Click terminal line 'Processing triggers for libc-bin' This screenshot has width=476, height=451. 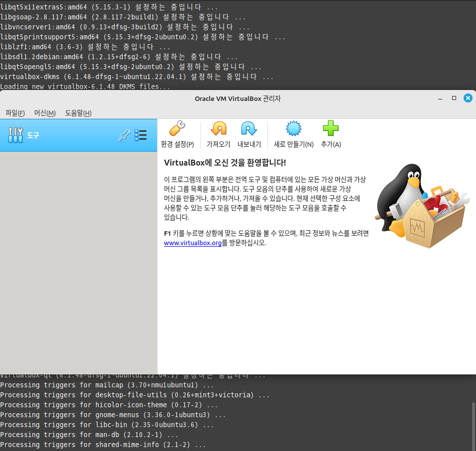click(x=107, y=425)
